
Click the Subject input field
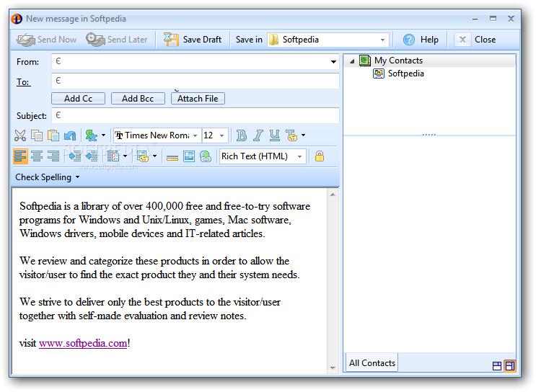(195, 115)
